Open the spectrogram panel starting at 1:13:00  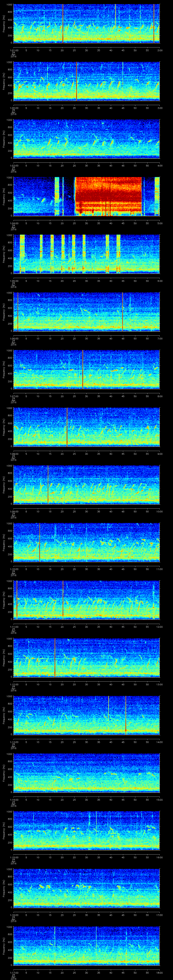point(87,715)
